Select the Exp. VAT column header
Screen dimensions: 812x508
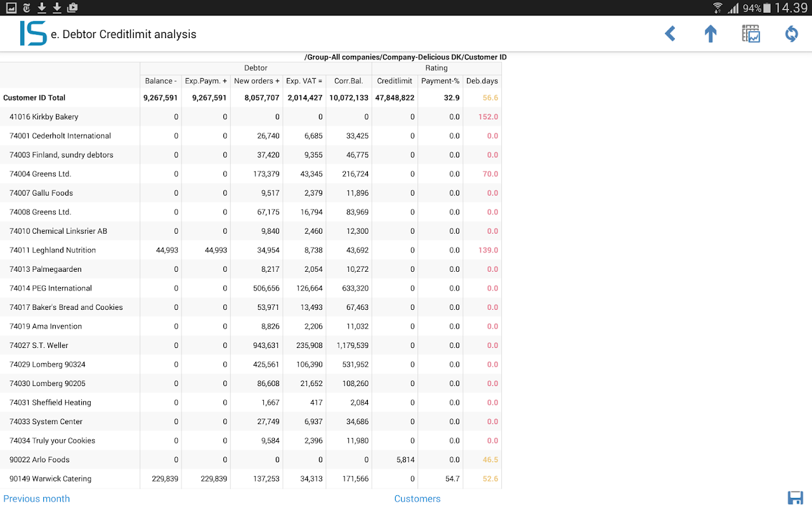[x=304, y=81]
